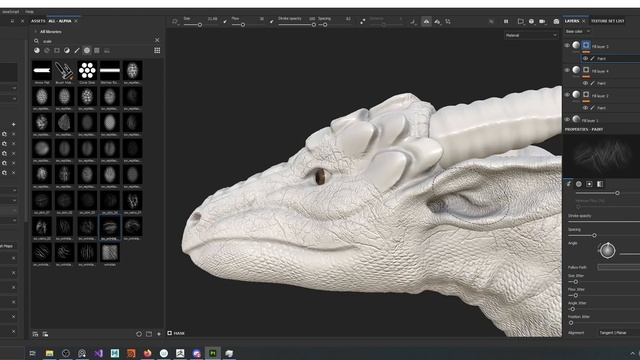Hide Fill layer 1 visibility eye
This screenshot has width=640, height=360.
point(567,120)
